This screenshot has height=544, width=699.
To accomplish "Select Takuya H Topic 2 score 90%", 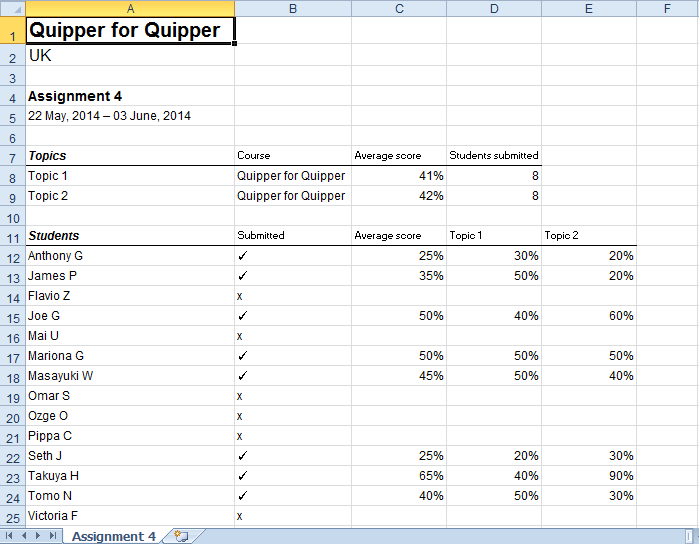I will (x=589, y=476).
